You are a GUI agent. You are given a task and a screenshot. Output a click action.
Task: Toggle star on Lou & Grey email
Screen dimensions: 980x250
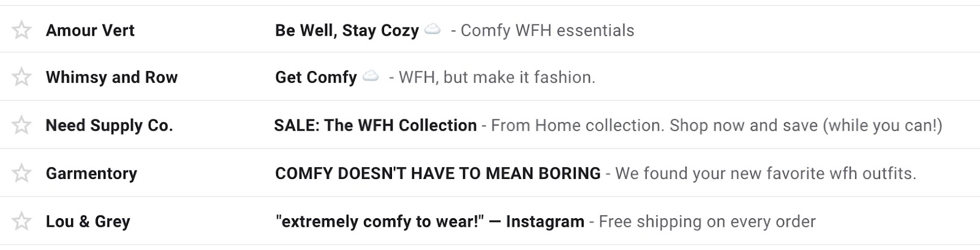coord(21,221)
